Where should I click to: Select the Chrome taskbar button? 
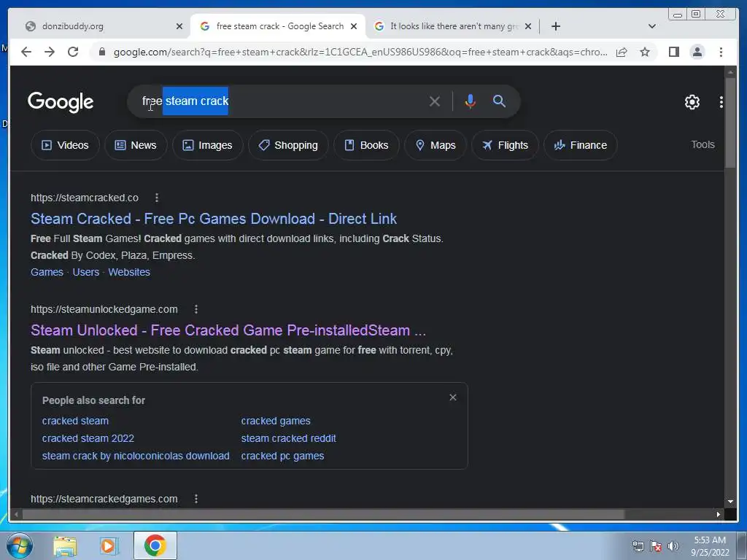click(155, 545)
